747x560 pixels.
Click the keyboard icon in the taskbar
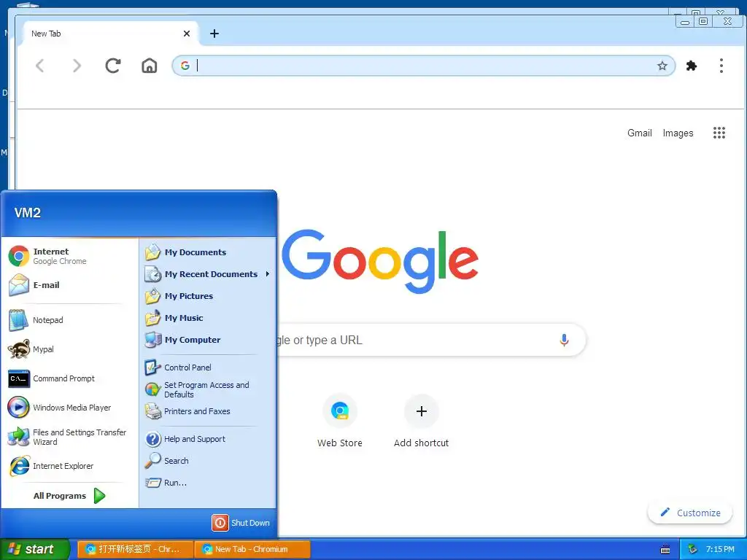click(665, 550)
